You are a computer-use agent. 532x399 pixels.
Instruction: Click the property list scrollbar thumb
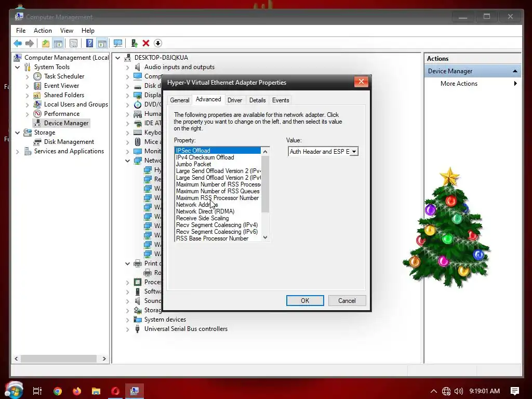pos(265,184)
